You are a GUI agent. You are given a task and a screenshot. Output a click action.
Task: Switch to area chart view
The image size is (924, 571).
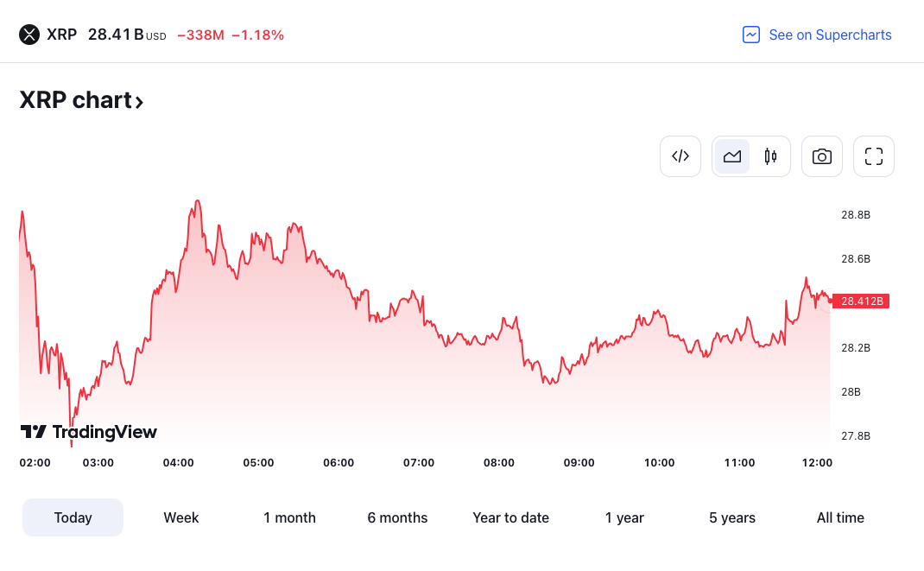click(732, 156)
